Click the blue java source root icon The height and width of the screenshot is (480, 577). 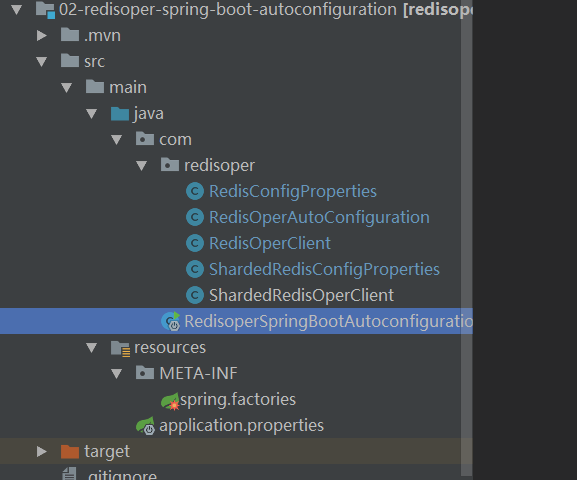pos(120,113)
